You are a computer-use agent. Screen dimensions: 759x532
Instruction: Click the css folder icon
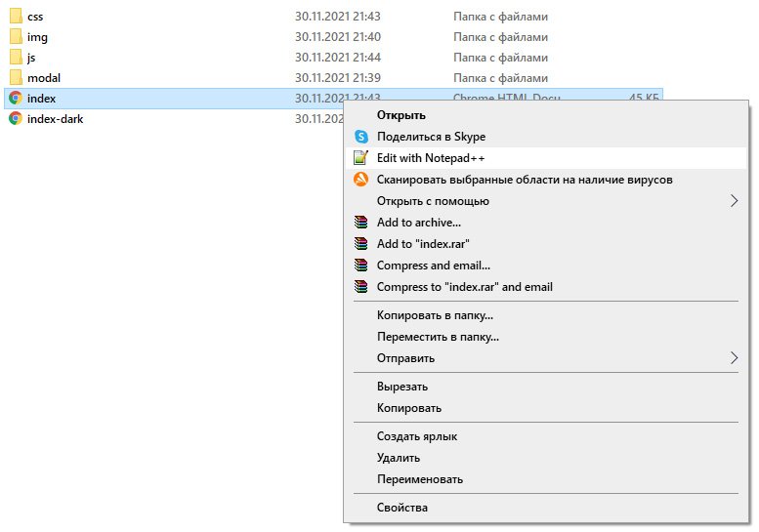15,17
